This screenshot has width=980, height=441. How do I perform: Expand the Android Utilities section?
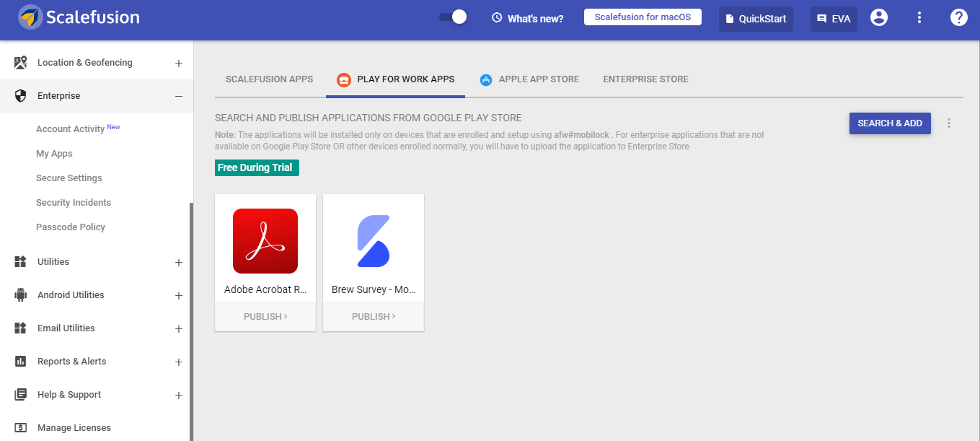pyautogui.click(x=179, y=296)
